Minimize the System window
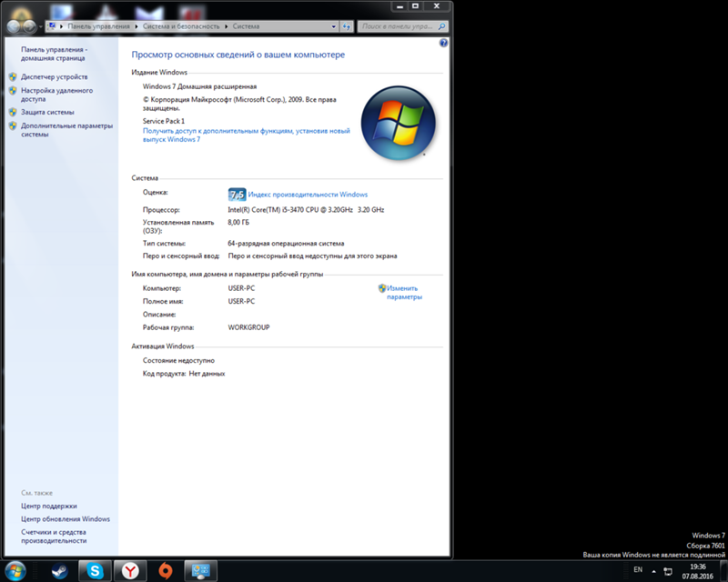Viewport: 728px width, 582px height. pyautogui.click(x=399, y=6)
